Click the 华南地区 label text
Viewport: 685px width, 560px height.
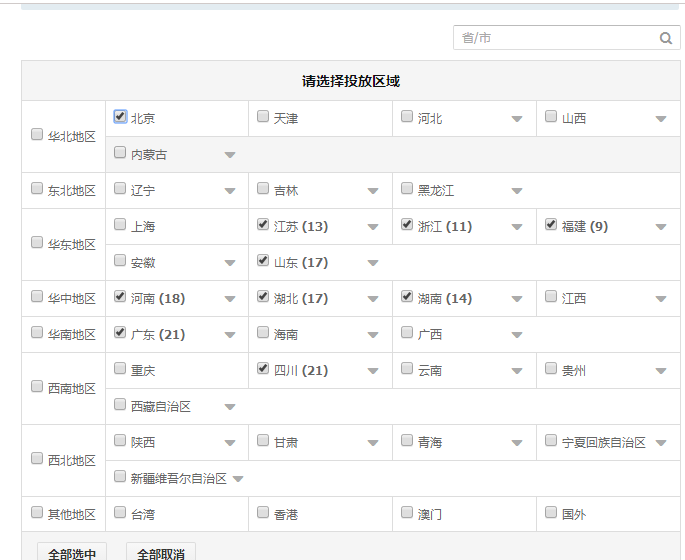pos(72,335)
